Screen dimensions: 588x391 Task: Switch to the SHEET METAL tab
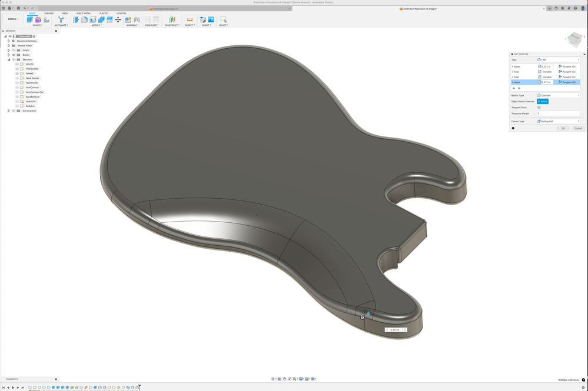point(84,13)
